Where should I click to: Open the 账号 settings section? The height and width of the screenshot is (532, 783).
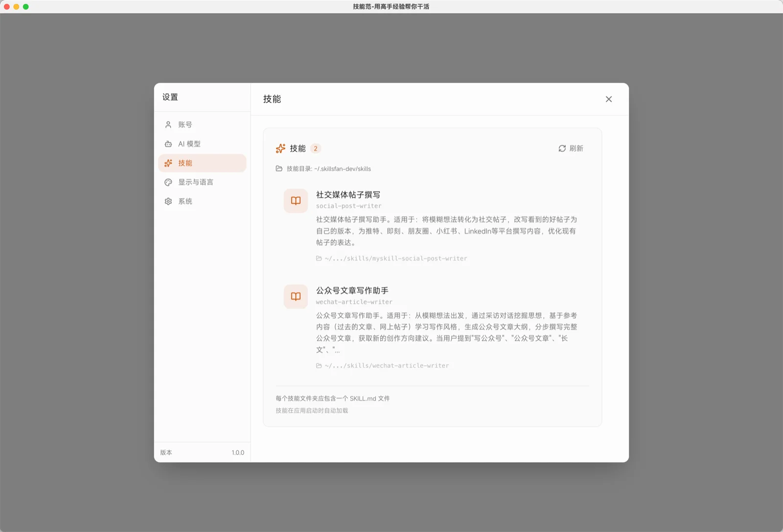[x=186, y=124]
